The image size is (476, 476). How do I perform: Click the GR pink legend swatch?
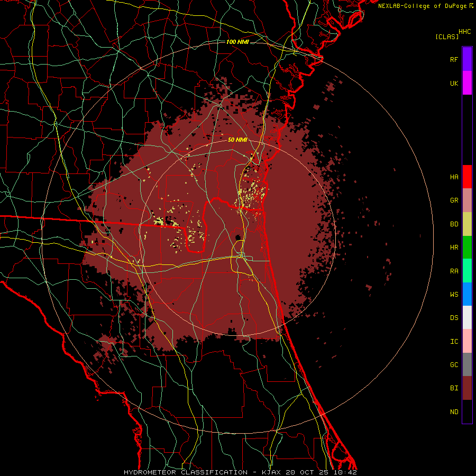[x=467, y=200]
